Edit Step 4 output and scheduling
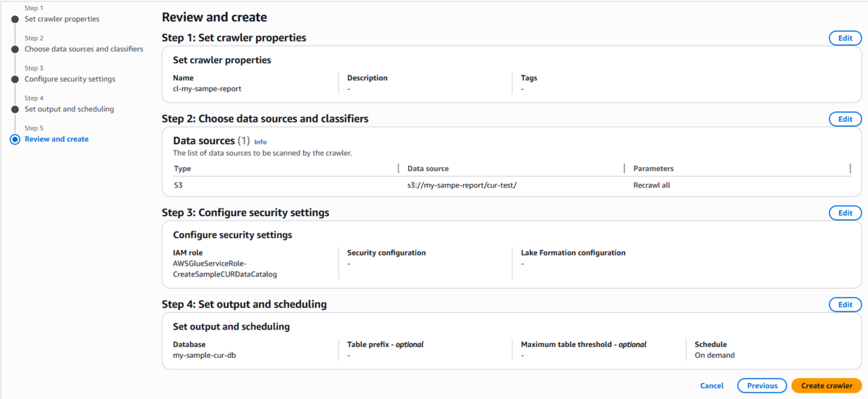 tap(845, 305)
